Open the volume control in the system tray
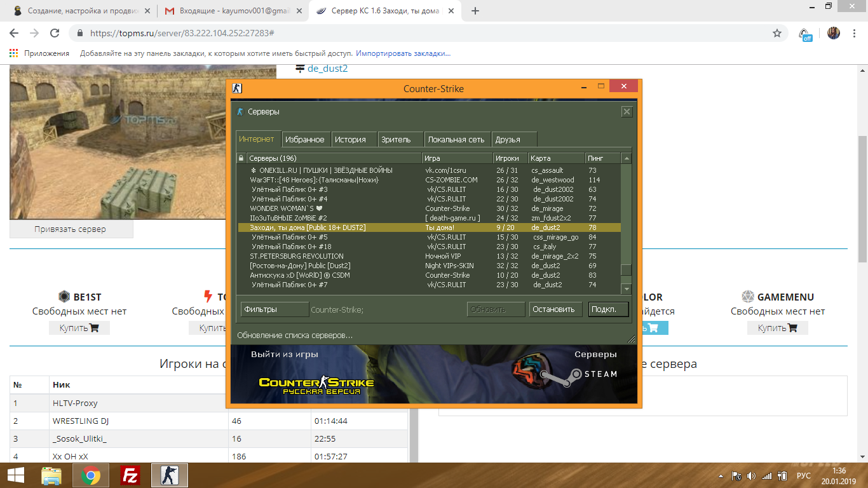868x488 pixels. coord(752,475)
